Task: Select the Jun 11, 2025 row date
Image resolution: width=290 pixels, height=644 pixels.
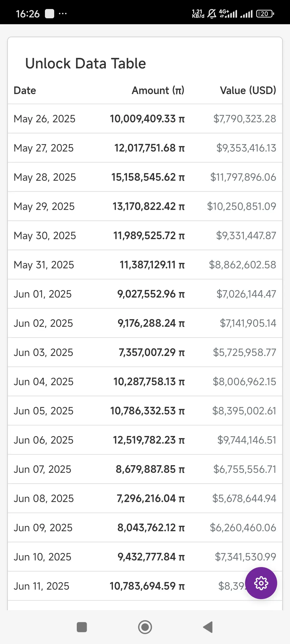Action: [x=42, y=586]
